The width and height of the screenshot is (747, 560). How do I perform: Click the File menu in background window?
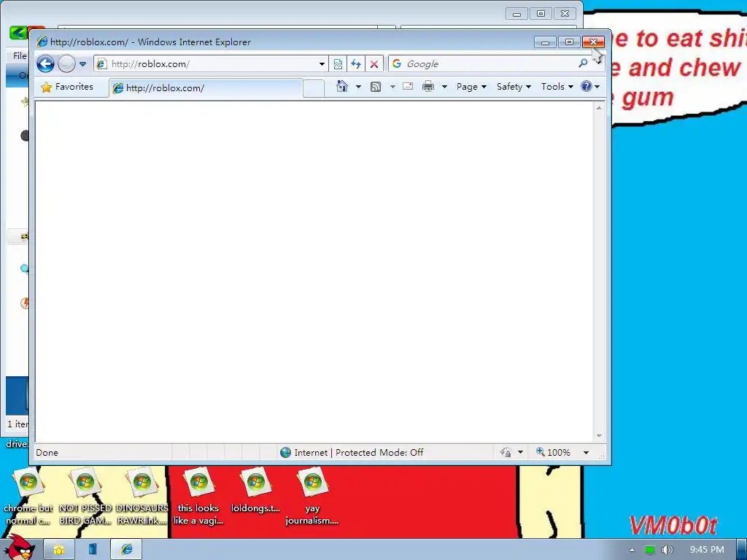click(x=20, y=55)
